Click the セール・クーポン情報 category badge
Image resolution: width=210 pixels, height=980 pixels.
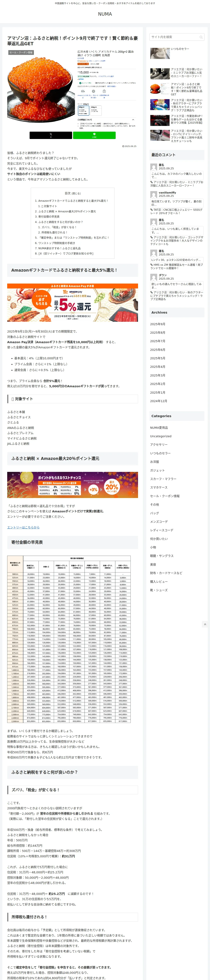[x=21, y=52]
